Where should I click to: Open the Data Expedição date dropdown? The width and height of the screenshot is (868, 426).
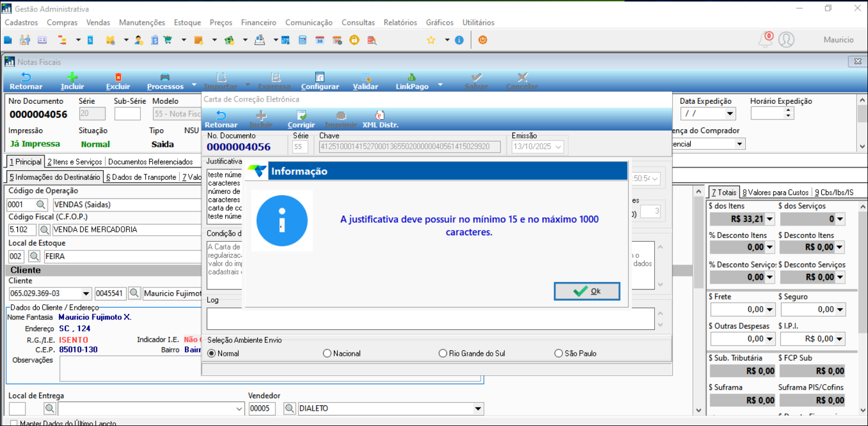730,114
